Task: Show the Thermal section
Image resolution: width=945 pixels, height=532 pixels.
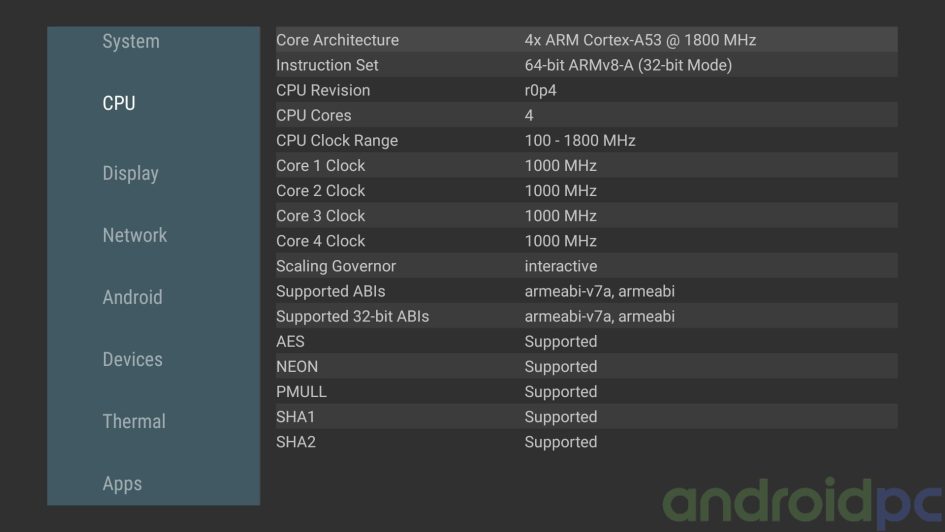Action: click(134, 421)
